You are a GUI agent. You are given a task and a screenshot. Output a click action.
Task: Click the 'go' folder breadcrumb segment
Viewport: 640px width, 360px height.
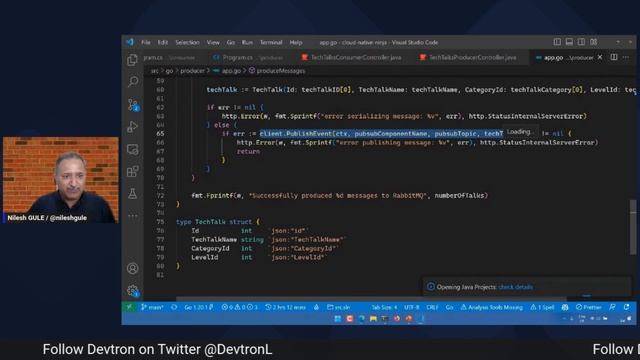(x=169, y=71)
